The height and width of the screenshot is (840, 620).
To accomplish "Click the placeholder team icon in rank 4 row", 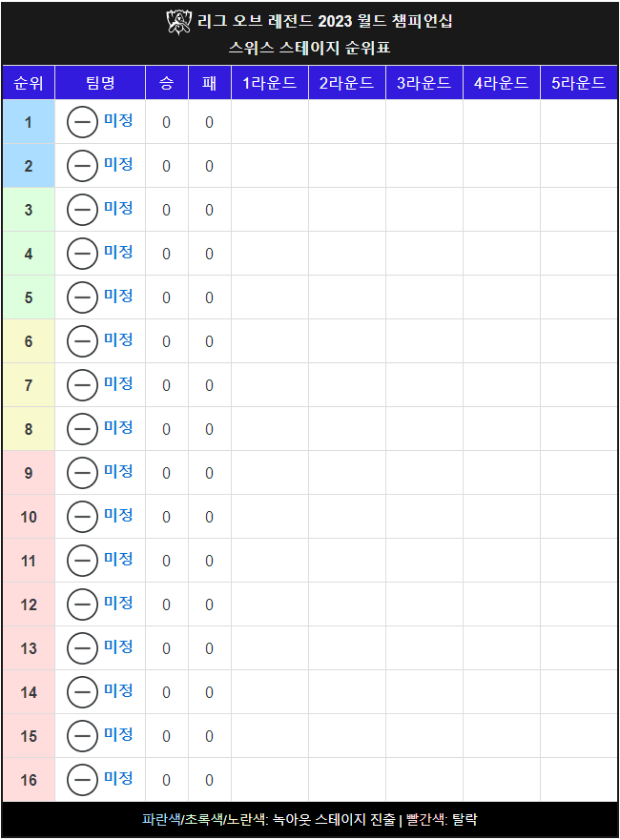I will click(82, 254).
